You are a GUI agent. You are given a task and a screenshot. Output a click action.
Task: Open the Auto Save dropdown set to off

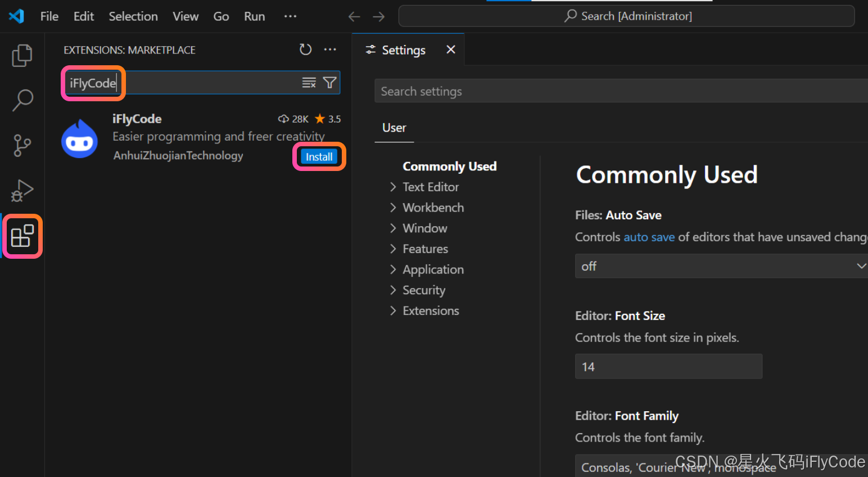point(721,266)
